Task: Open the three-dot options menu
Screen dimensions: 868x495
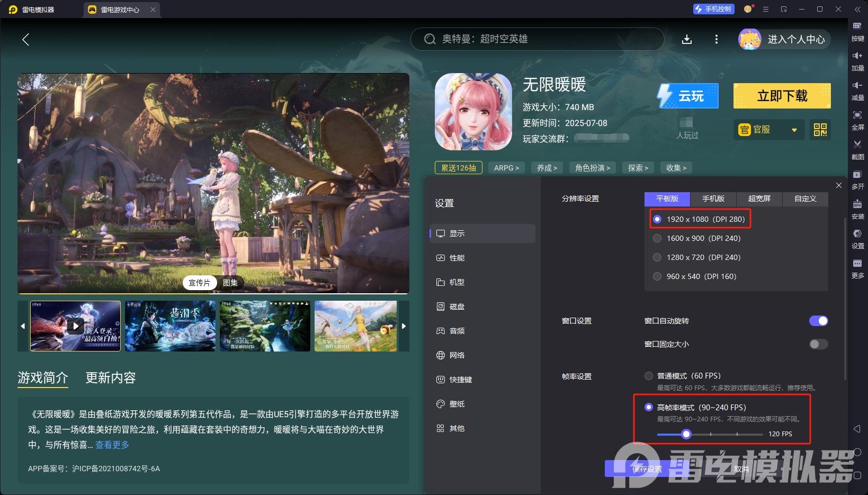Action: [x=717, y=39]
